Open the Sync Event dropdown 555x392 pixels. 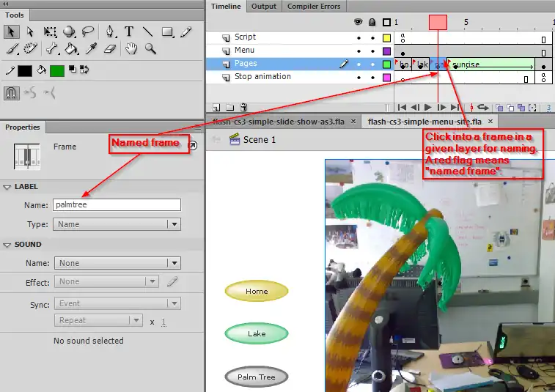pyautogui.click(x=117, y=303)
